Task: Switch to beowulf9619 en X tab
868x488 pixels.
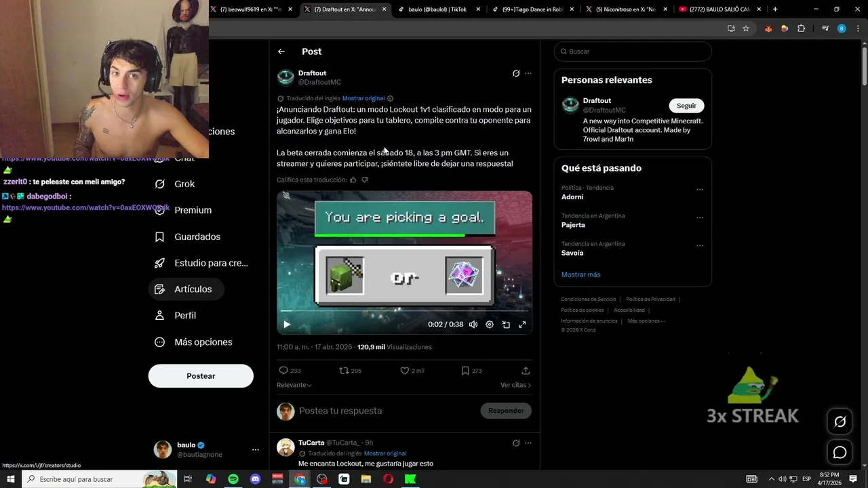Action: (x=252, y=9)
